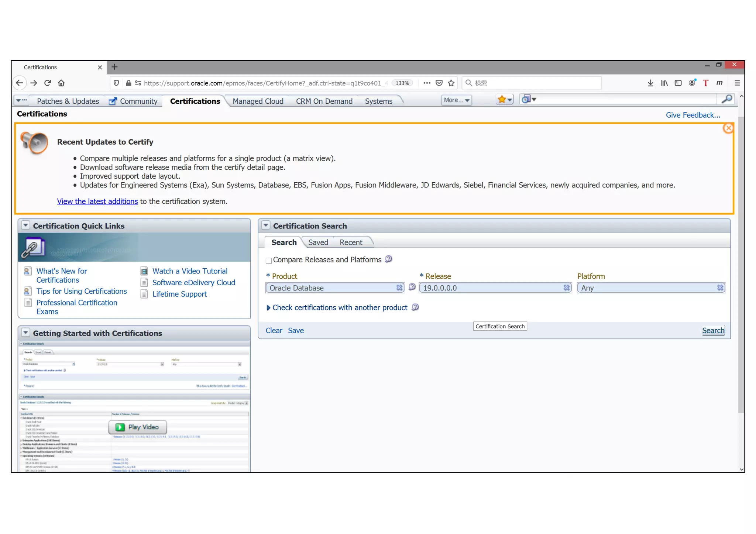Go back with the browser back arrow
Image resolution: width=756 pixels, height=534 pixels.
tap(20, 83)
